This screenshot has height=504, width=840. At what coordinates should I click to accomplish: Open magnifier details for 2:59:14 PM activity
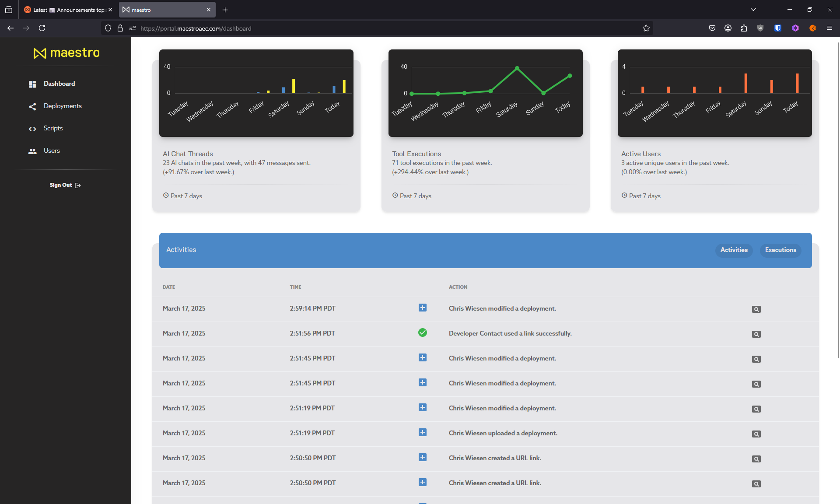click(756, 309)
